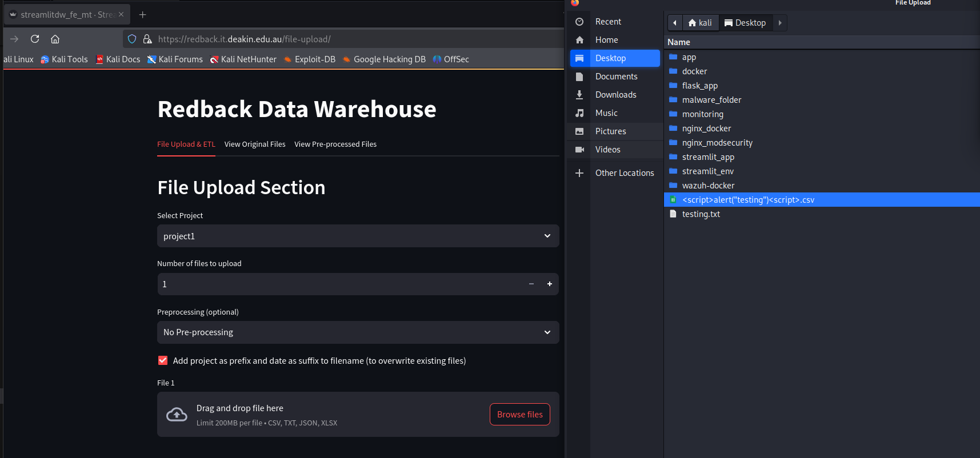Screen dimensions: 980x458
Task: Switch to View Original Files tab
Action: click(255, 144)
